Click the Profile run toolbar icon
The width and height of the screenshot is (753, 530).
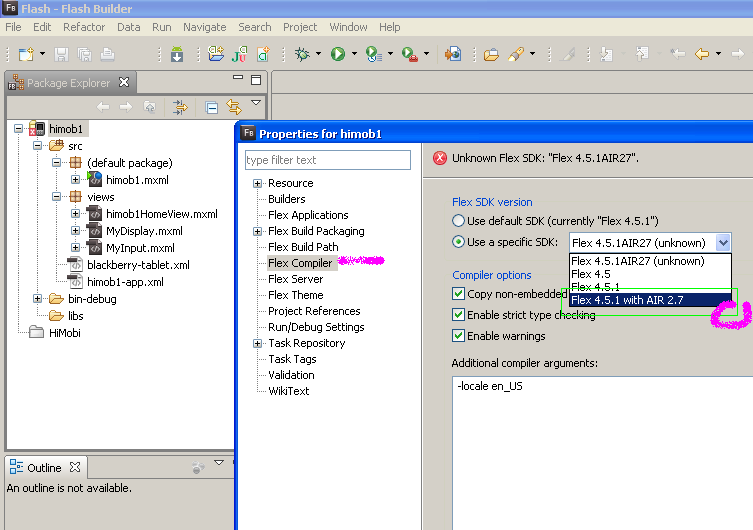(x=373, y=54)
